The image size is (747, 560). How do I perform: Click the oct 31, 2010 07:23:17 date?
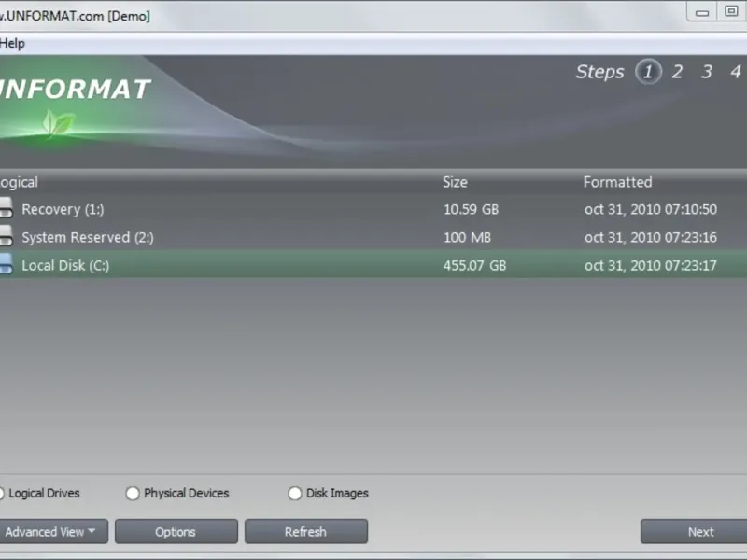[650, 265]
